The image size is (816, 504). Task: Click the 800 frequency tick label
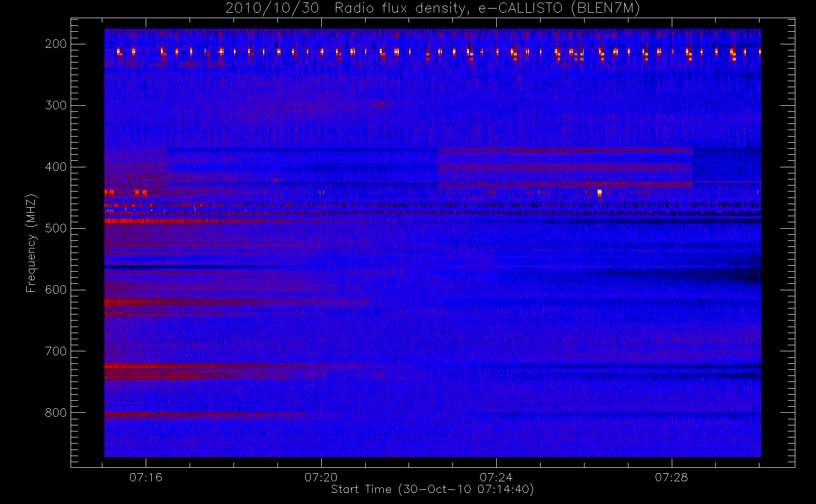coord(55,413)
